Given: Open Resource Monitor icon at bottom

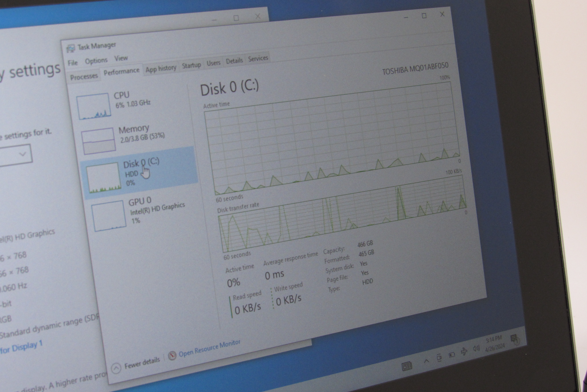Looking at the screenshot, I should 172,356.
